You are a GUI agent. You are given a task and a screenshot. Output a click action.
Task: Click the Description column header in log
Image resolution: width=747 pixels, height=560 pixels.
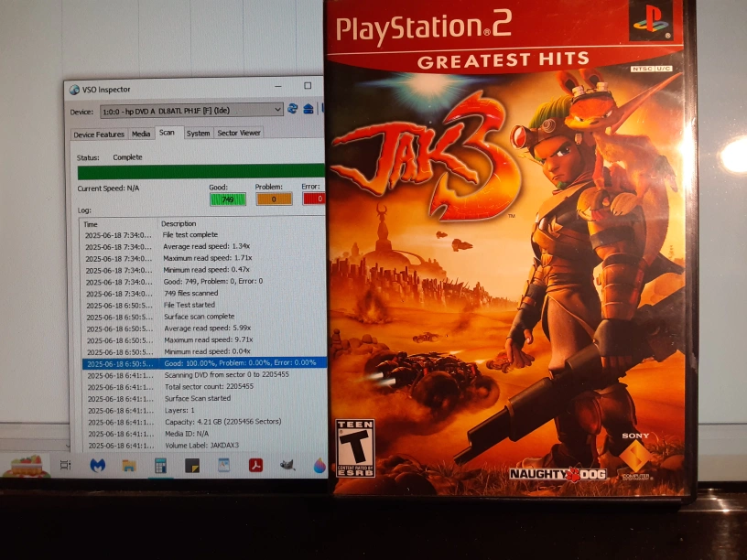[x=179, y=224]
